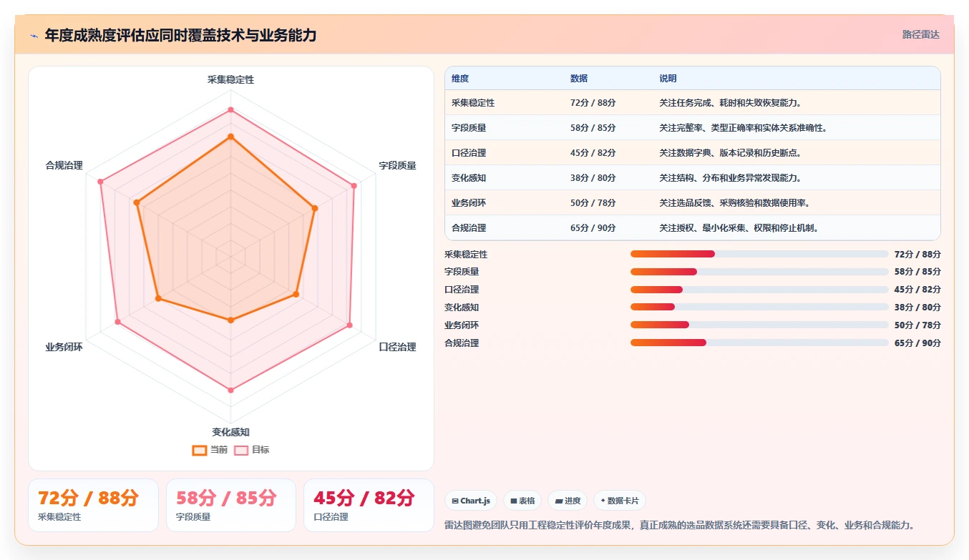Click pink target point on 变化感知 axis

click(x=230, y=390)
